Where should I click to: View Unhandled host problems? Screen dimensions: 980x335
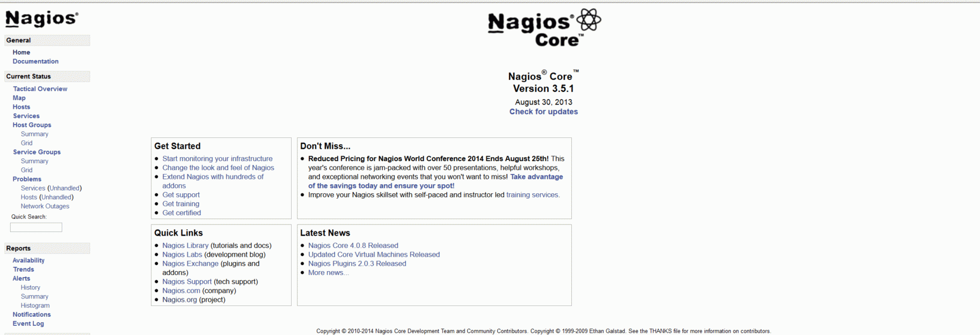click(x=56, y=197)
